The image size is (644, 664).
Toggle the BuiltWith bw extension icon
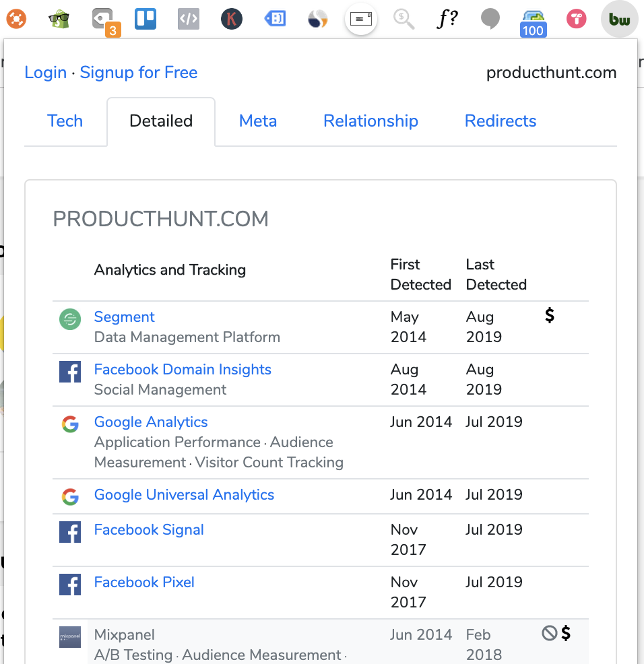click(620, 19)
